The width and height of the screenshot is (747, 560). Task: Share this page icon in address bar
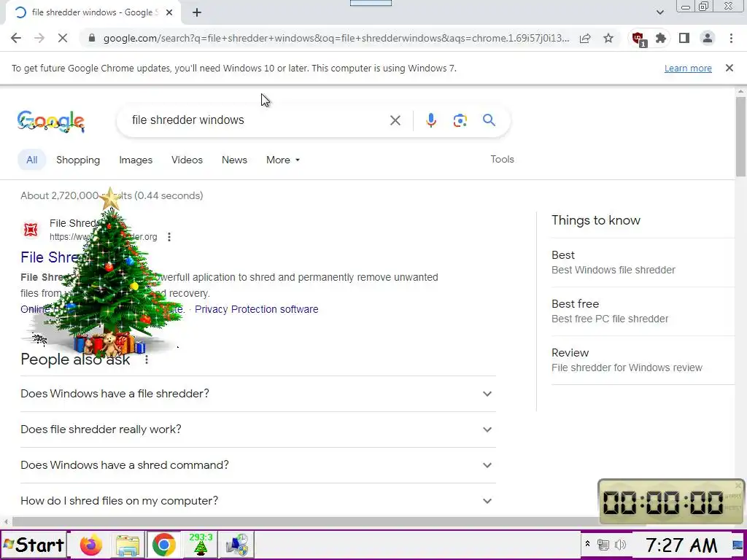click(x=585, y=38)
